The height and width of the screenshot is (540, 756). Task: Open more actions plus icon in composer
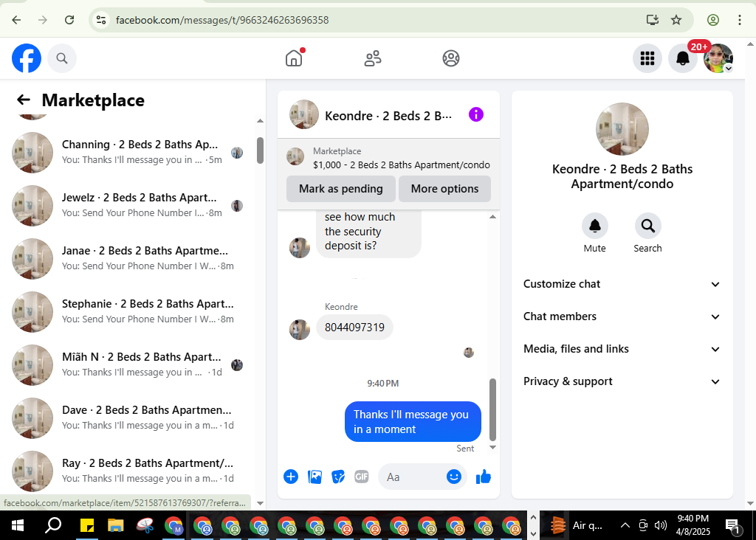(291, 477)
